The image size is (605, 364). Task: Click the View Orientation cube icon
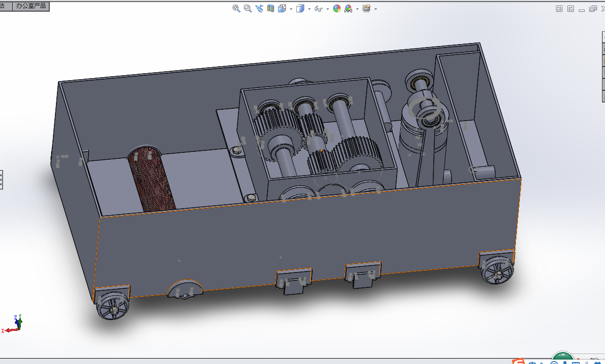282,8
